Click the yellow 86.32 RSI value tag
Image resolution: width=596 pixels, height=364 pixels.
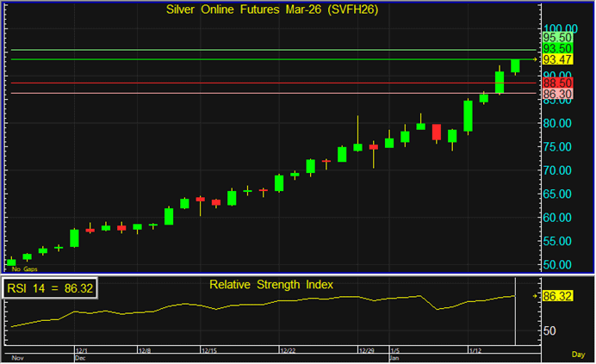coord(557,296)
